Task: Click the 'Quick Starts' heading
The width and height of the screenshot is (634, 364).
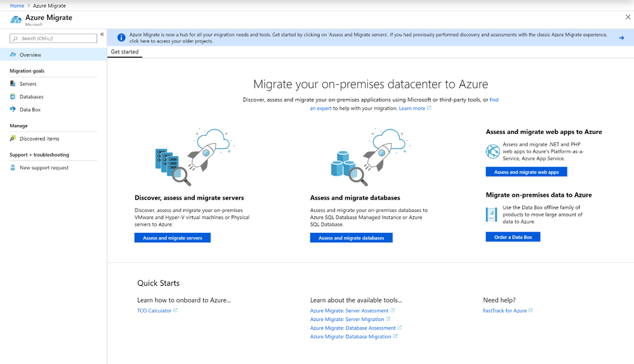Action: pyautogui.click(x=159, y=283)
